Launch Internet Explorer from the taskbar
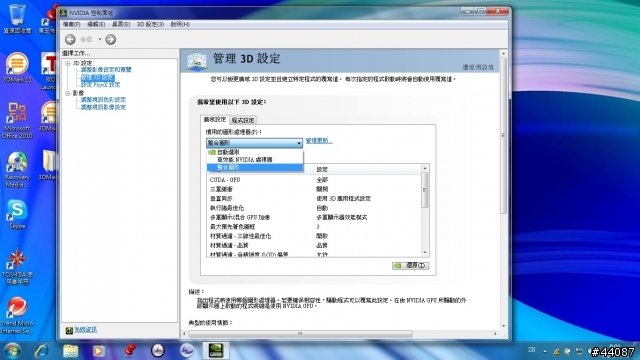 (x=42, y=351)
